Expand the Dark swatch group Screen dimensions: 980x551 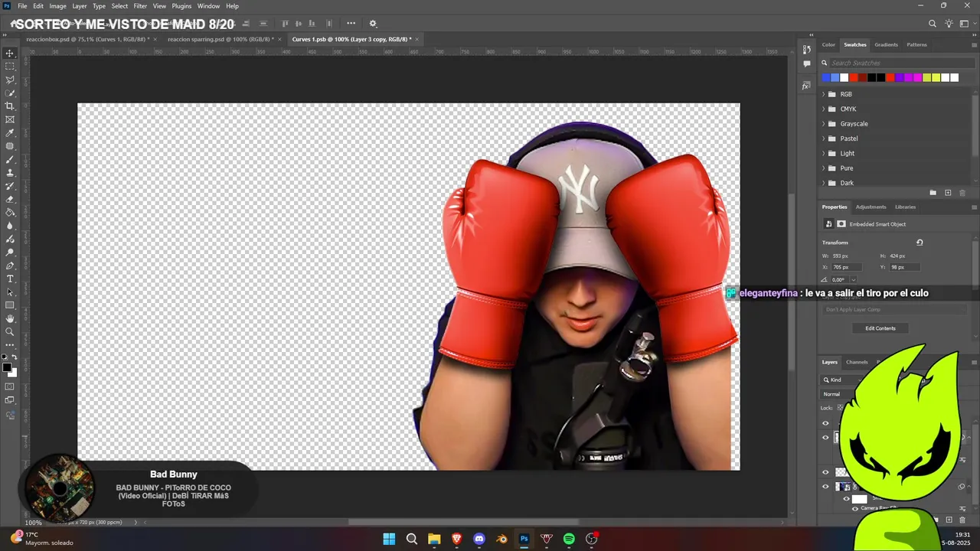pyautogui.click(x=824, y=183)
